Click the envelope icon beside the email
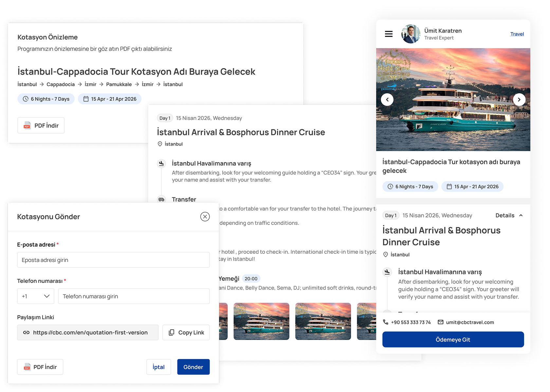 click(x=441, y=322)
